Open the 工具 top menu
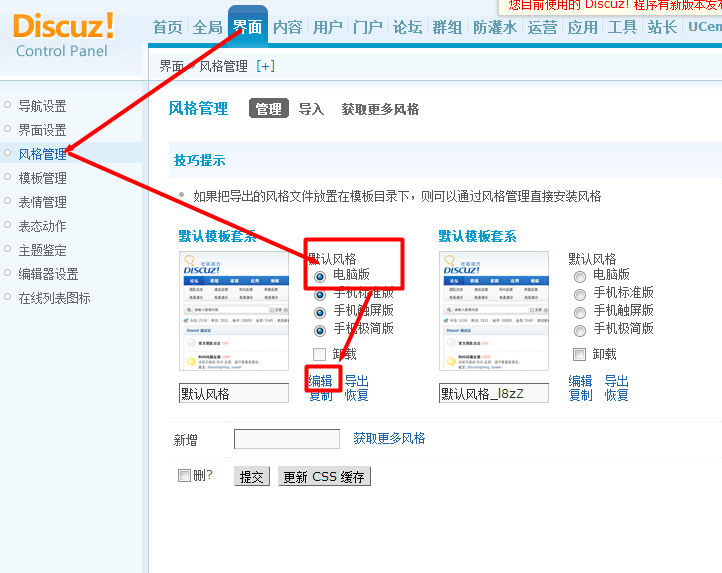Screen dimensions: 722x573 click(623, 27)
